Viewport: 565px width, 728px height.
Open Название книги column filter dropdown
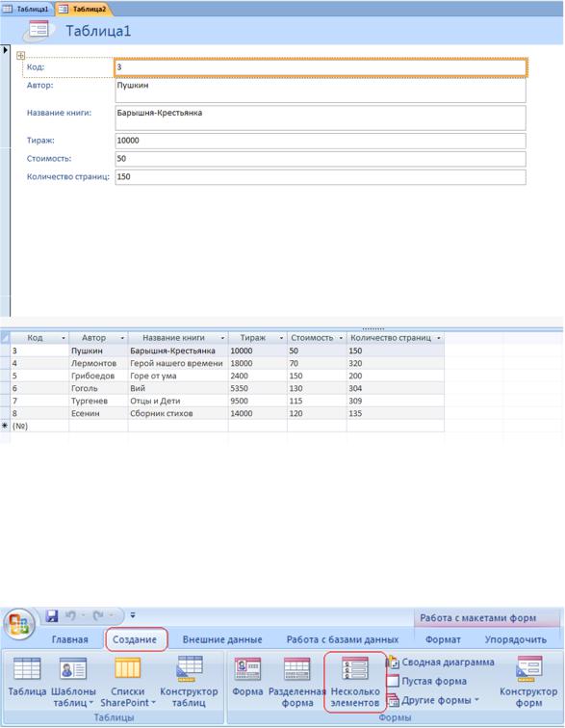[x=223, y=338]
